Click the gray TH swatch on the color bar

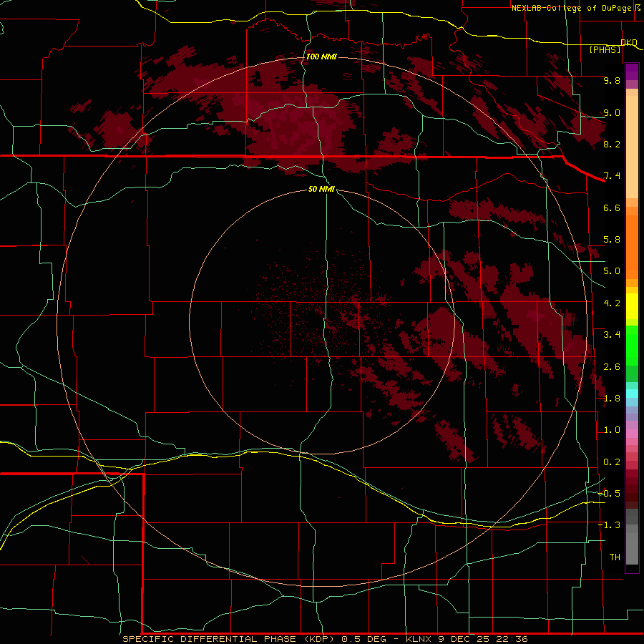tap(632, 548)
